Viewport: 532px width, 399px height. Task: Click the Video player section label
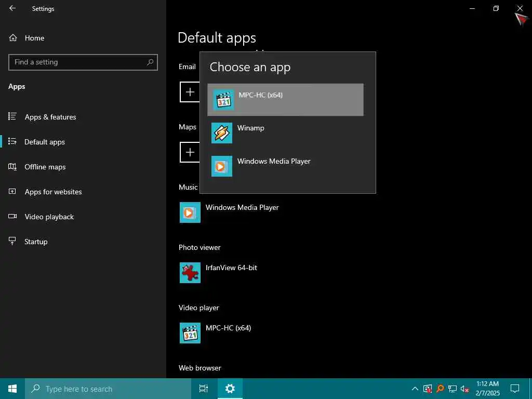click(x=199, y=308)
